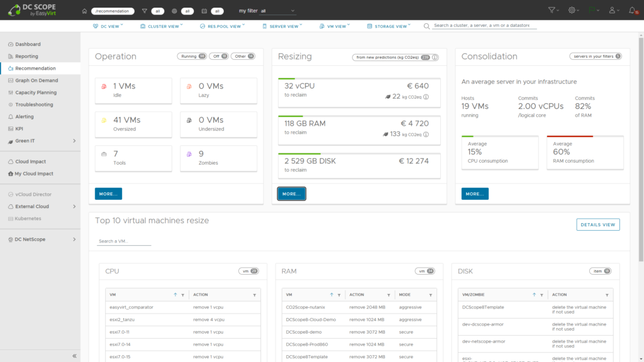Click info icon beside 22 kg CO2eq

pos(426,97)
